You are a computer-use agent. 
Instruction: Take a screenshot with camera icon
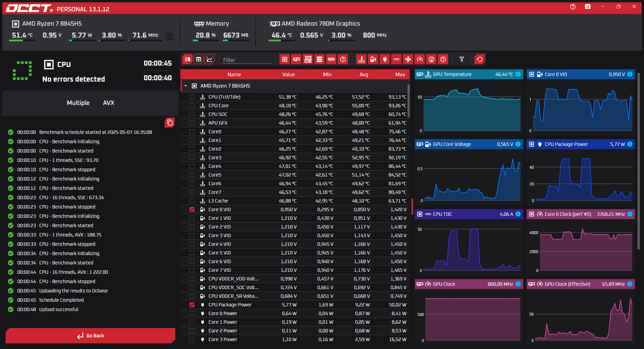click(588, 7)
